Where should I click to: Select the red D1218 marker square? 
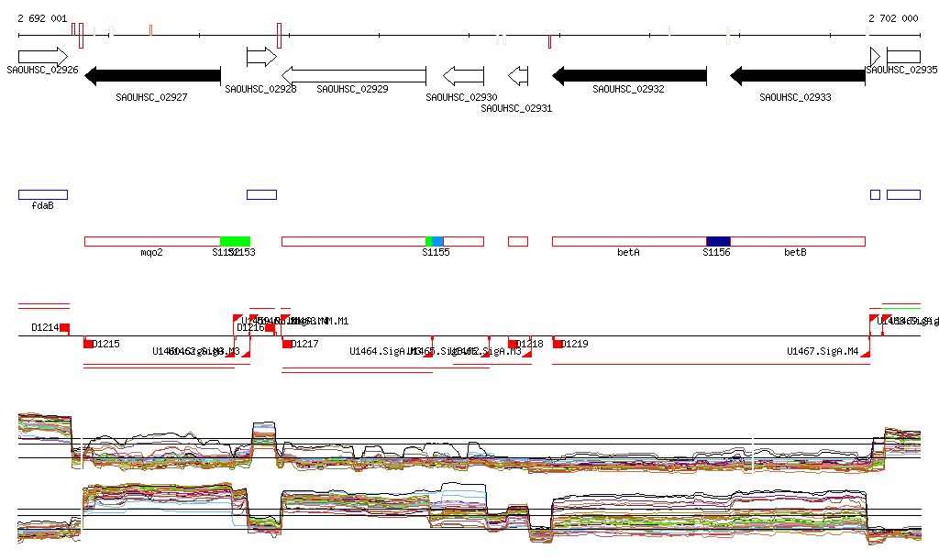coord(513,344)
